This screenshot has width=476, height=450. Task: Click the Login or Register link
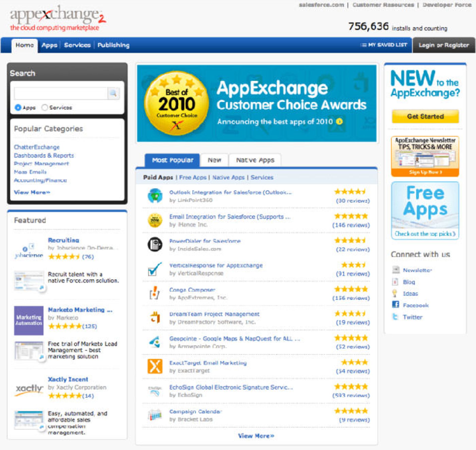coord(444,45)
